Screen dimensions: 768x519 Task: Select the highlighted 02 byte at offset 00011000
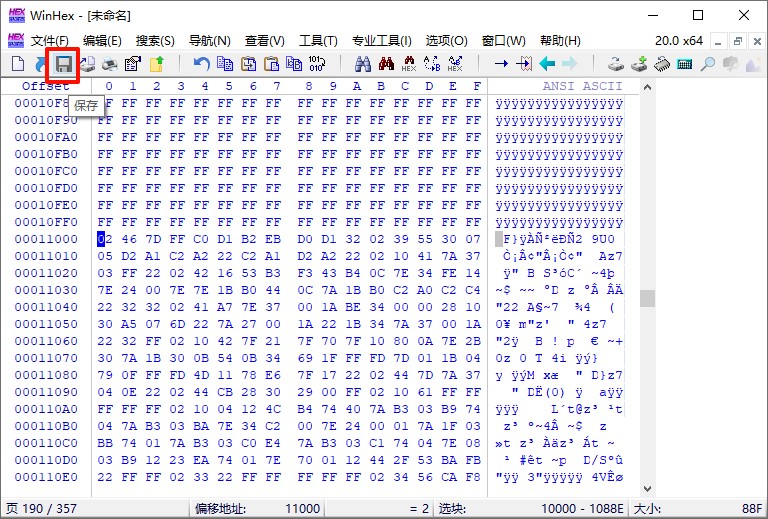(x=105, y=239)
